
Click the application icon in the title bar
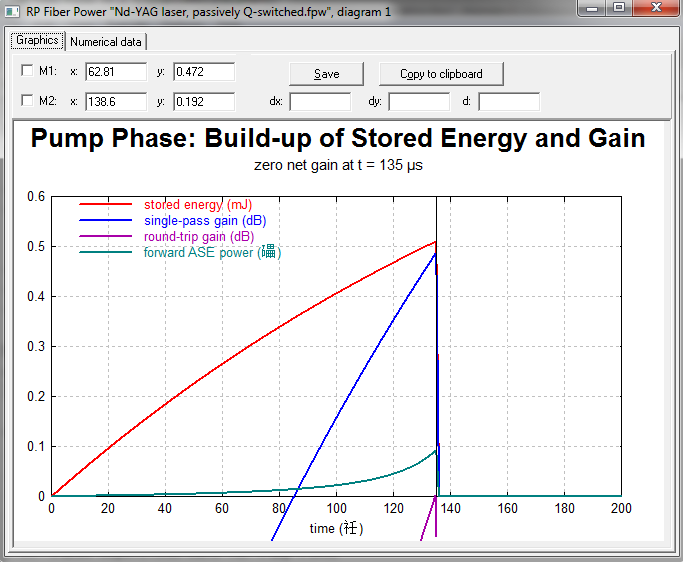(x=13, y=11)
